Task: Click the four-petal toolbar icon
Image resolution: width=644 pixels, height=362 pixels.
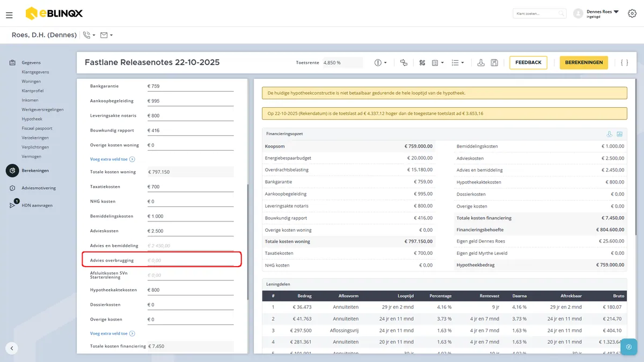Action: (422, 63)
